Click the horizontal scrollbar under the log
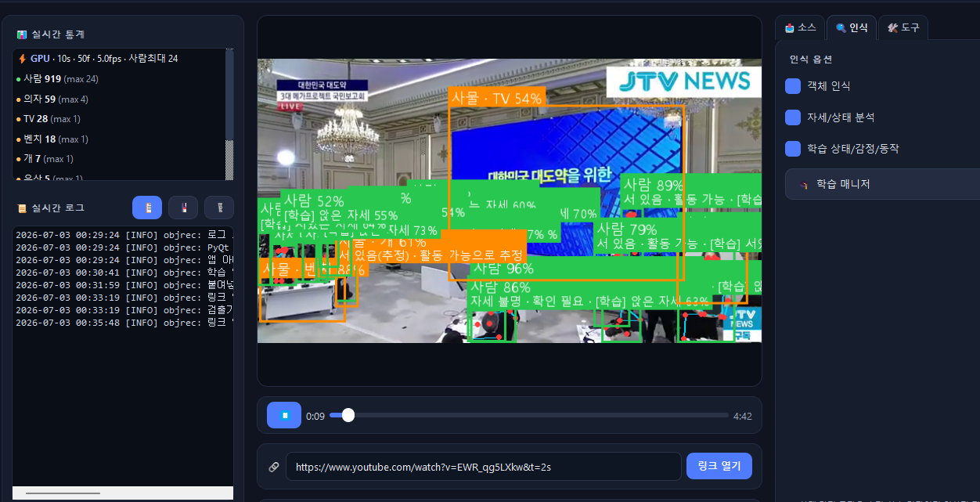Screen dimensions: 980x502 pyautogui.click(x=122, y=493)
